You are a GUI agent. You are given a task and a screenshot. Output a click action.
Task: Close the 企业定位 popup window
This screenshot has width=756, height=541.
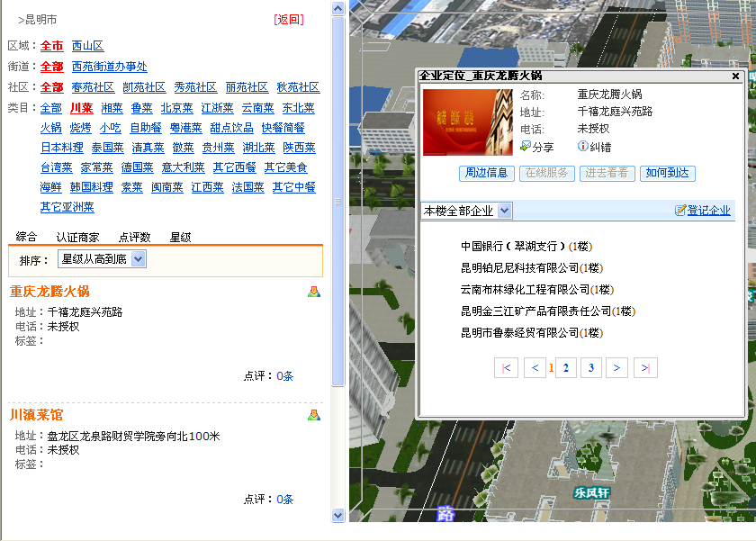735,77
